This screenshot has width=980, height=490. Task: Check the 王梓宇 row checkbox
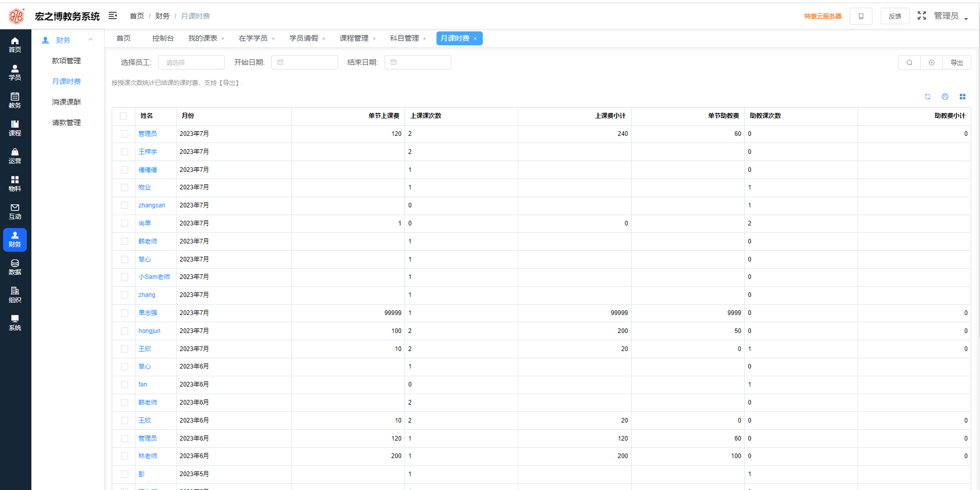(125, 152)
